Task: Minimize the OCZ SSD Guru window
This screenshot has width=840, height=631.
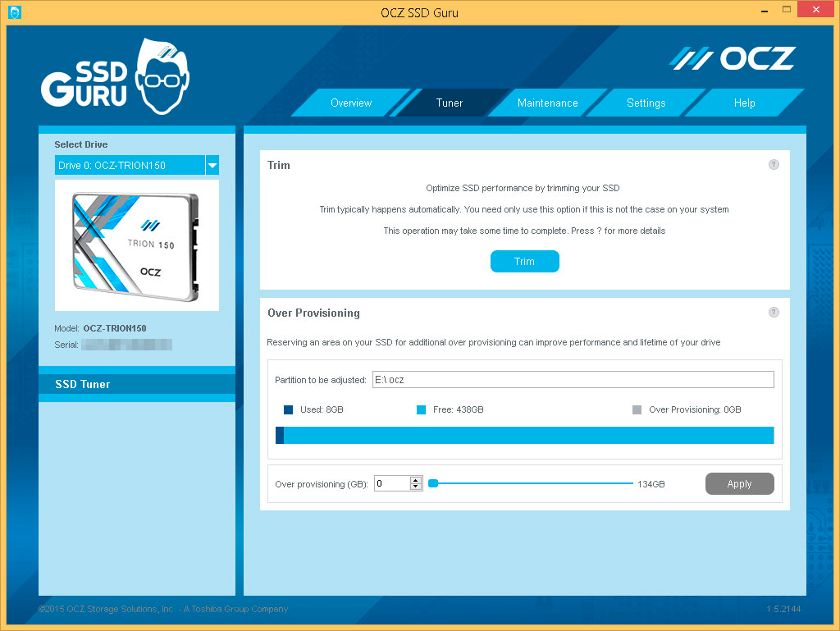Action: click(765, 10)
